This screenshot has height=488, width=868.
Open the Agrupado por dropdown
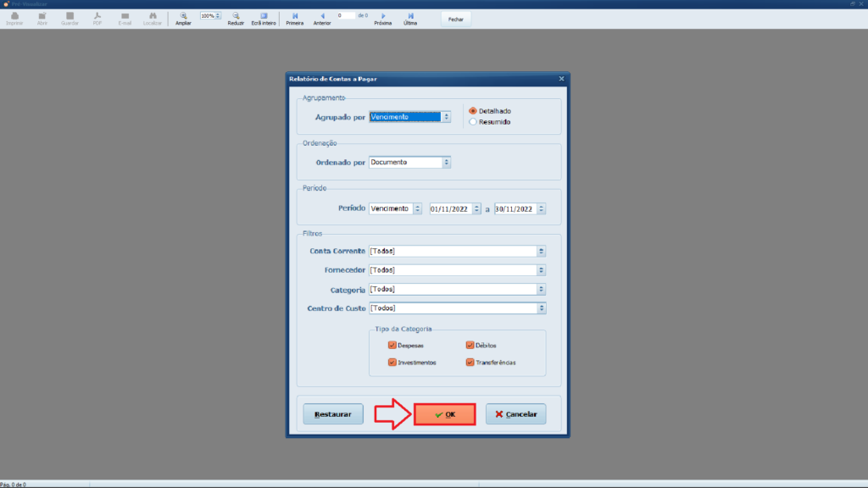pyautogui.click(x=446, y=117)
